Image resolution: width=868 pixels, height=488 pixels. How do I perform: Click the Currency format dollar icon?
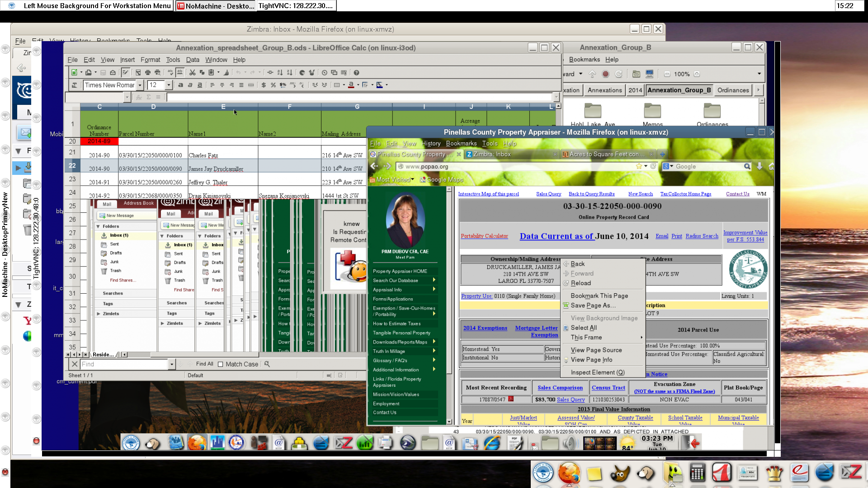(x=264, y=85)
